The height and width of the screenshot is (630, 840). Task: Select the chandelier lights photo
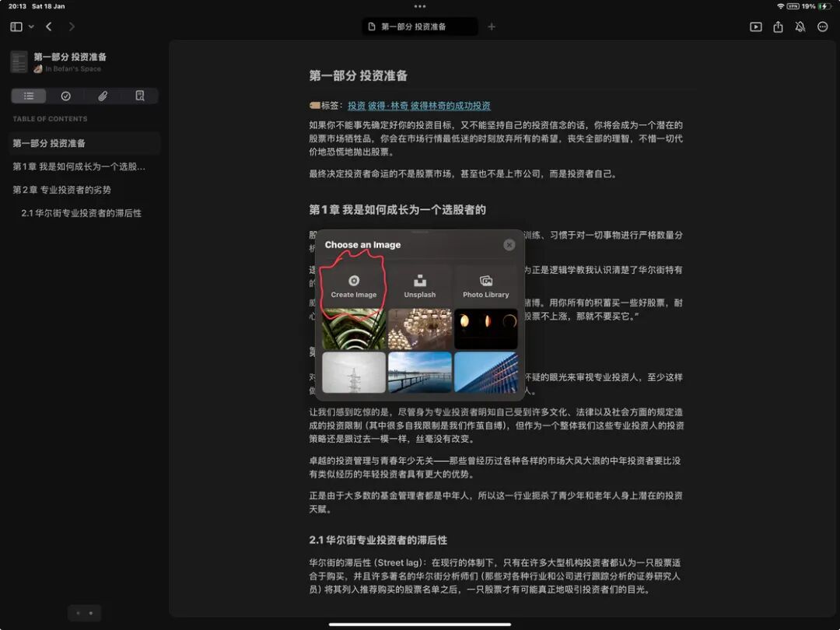[419, 329]
